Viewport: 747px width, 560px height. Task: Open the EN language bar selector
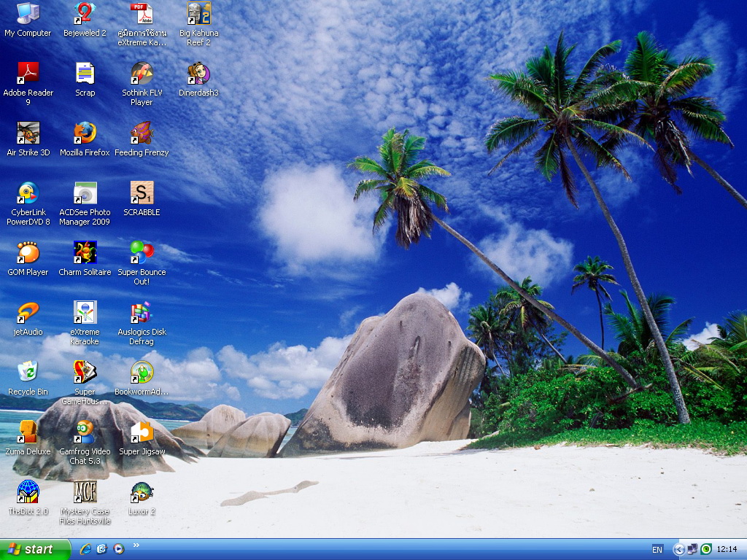tap(657, 549)
